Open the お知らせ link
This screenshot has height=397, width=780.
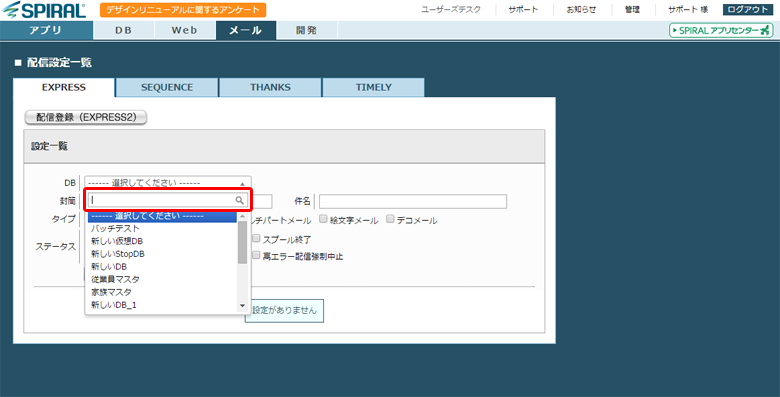click(x=581, y=9)
